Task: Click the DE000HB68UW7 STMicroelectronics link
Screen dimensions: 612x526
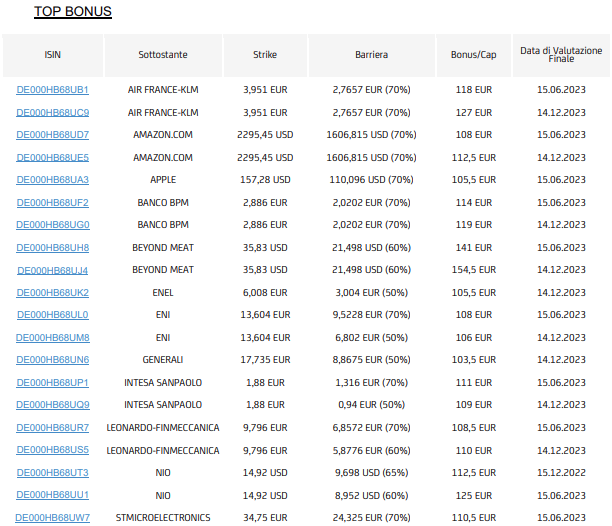Action: tap(53, 518)
